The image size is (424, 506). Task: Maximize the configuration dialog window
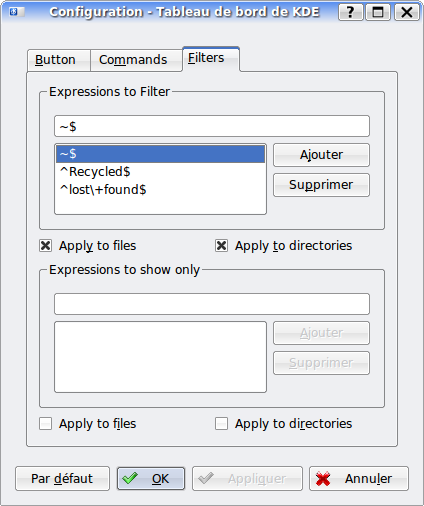click(378, 12)
